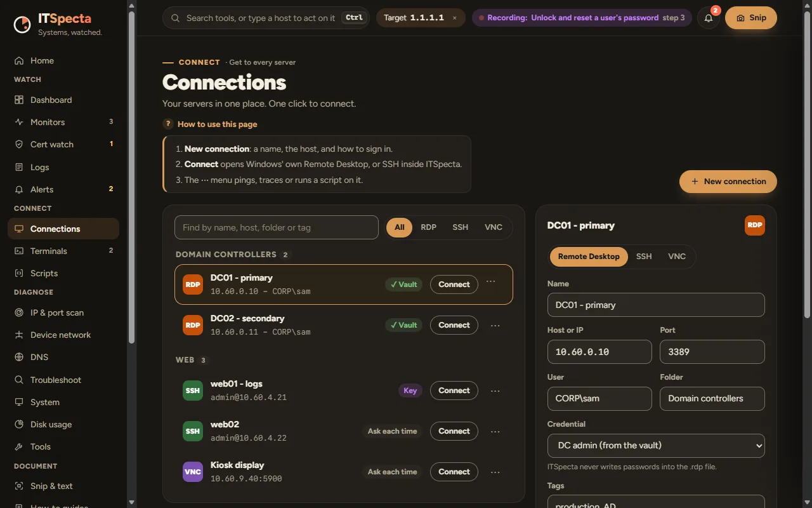Click the Cert watch shield icon

click(19, 145)
